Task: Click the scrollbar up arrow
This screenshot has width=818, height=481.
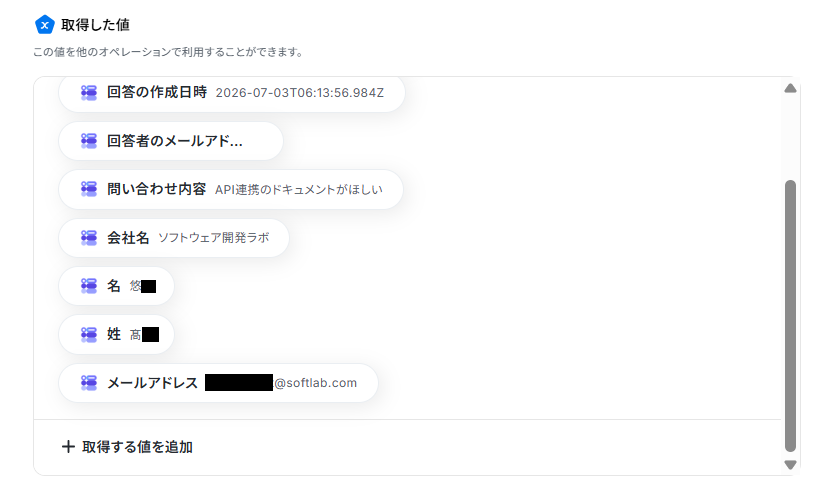Action: point(790,88)
